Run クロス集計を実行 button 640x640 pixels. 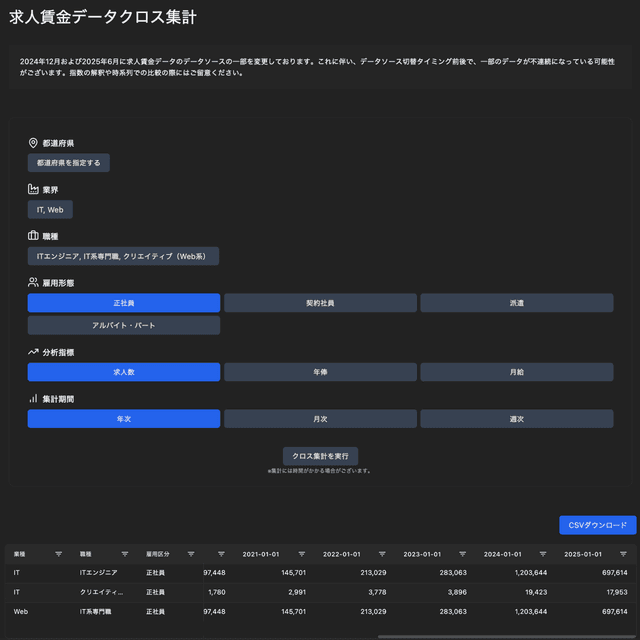(x=320, y=456)
